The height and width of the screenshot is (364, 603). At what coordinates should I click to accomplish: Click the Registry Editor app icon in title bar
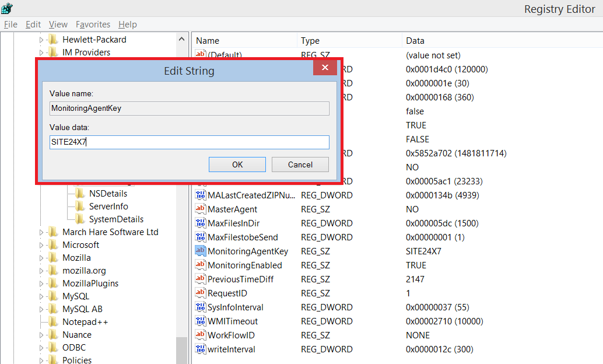tap(7, 8)
